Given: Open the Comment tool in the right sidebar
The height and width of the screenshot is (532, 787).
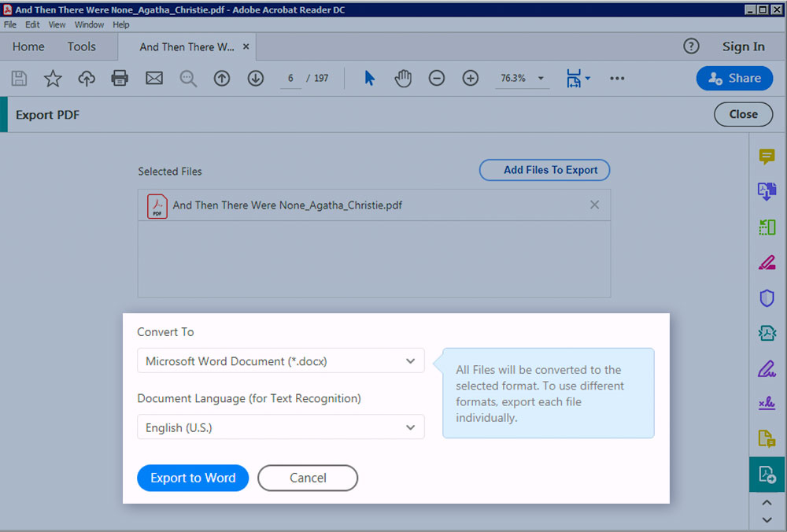Looking at the screenshot, I should point(767,157).
